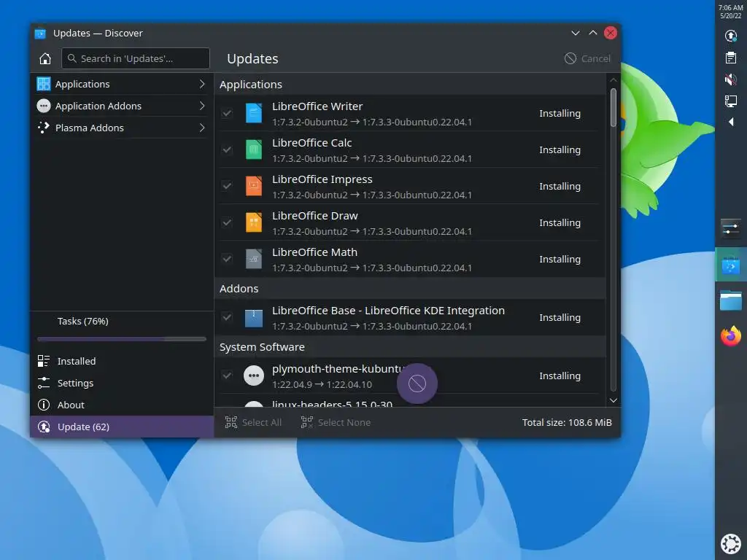Open System Settings from the panel
The image size is (747, 560).
pyautogui.click(x=731, y=228)
